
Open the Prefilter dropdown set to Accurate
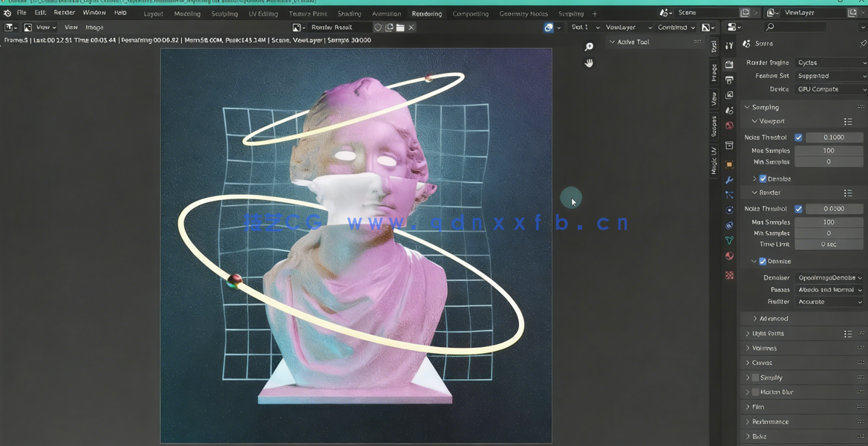(829, 301)
